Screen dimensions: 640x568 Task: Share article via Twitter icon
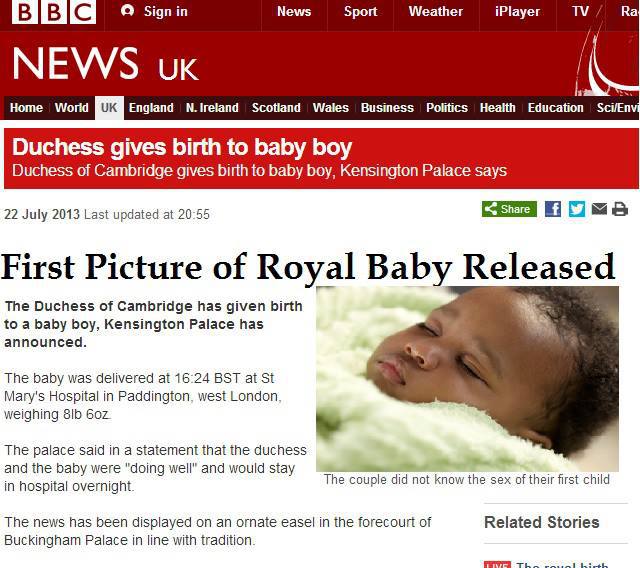point(577,209)
